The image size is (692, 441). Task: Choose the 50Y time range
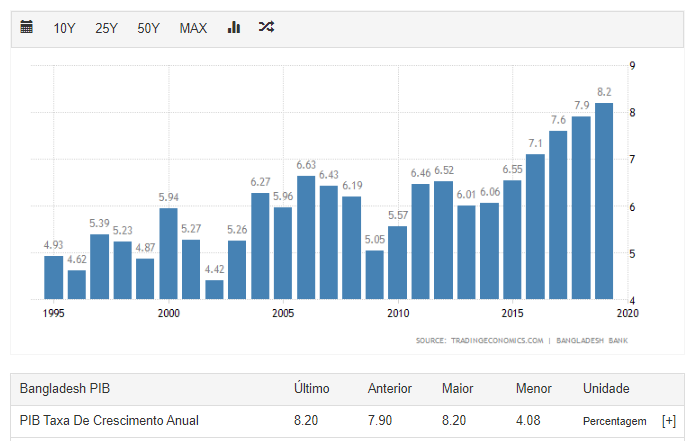point(148,28)
